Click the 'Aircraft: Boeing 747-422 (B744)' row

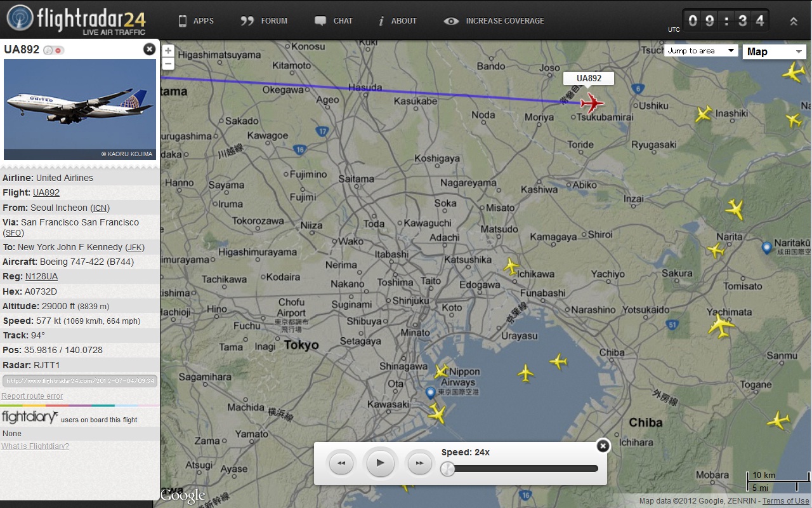[x=80, y=262]
